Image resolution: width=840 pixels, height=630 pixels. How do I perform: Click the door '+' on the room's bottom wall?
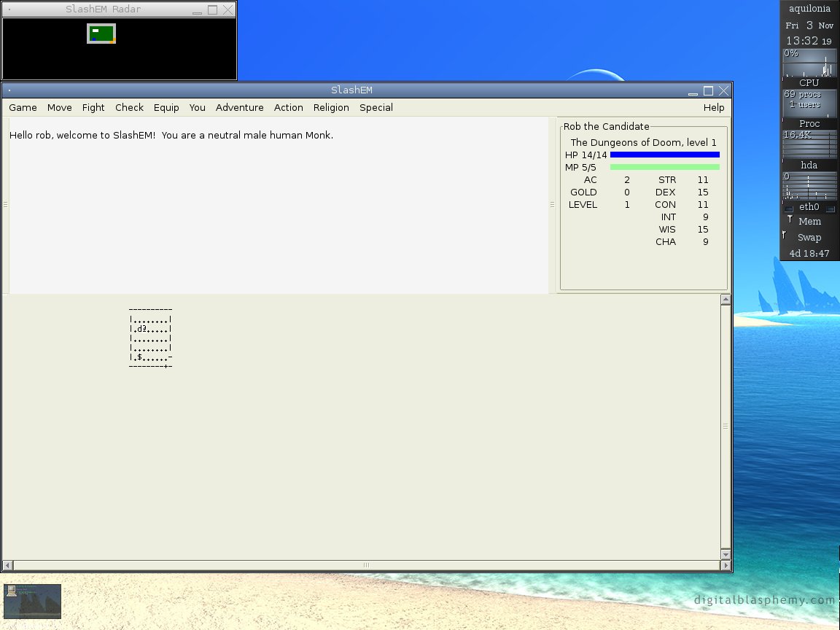click(x=166, y=366)
